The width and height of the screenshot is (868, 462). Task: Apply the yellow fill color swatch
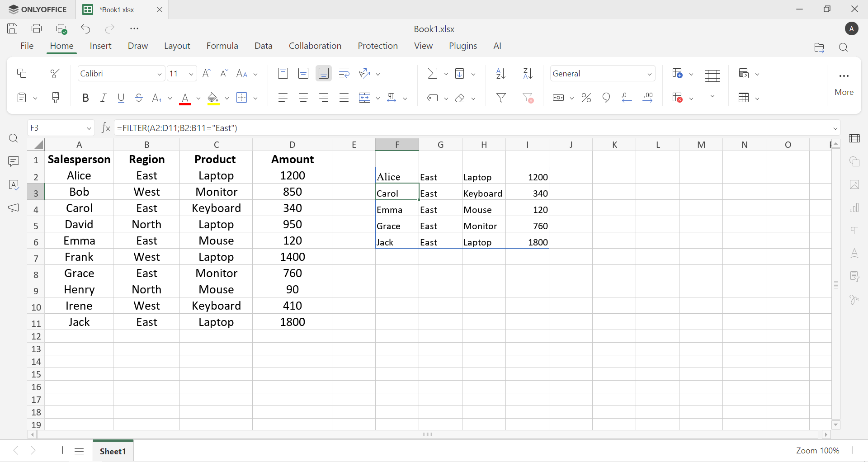pos(213,99)
